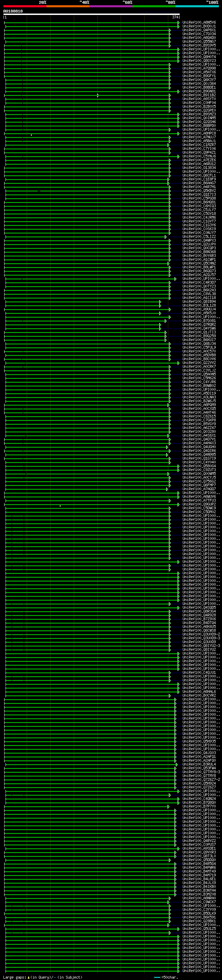The width and height of the screenshot is (222, 980).
Task: Open hit UniRef100_A7Q998
Action: point(199,68)
